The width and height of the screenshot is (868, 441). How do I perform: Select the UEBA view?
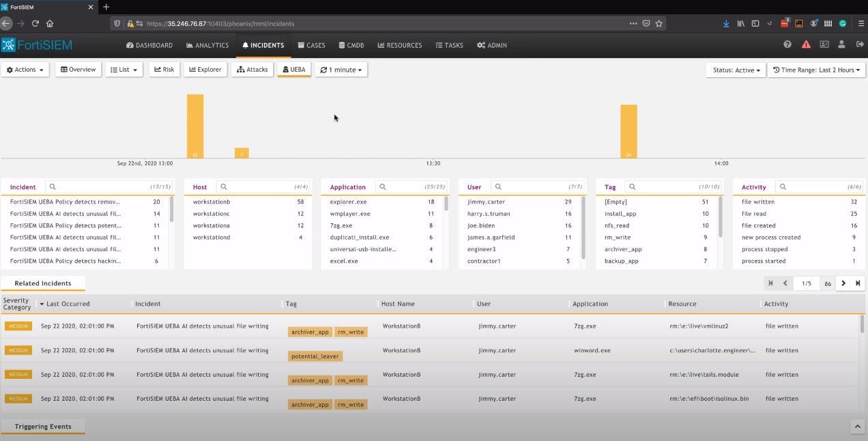point(294,68)
